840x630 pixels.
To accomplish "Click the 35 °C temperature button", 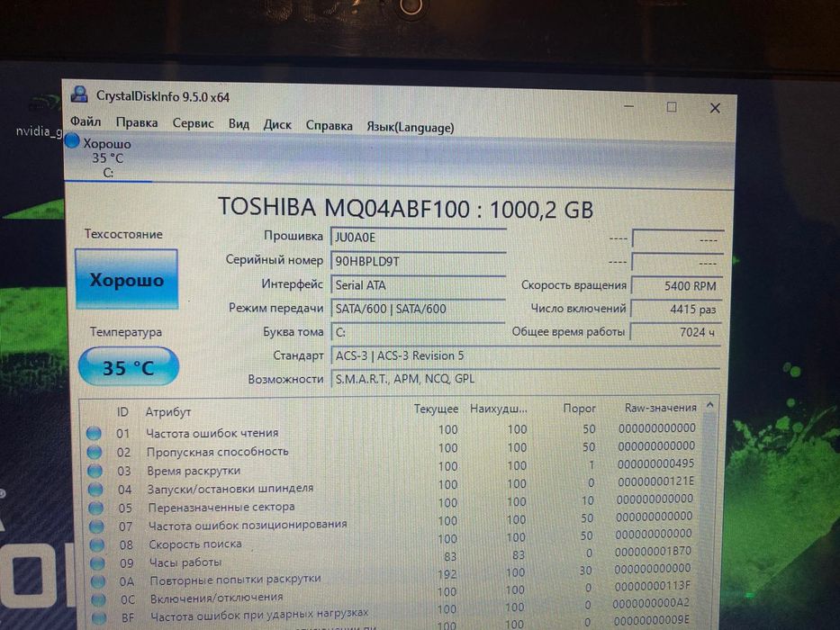I will tap(129, 367).
